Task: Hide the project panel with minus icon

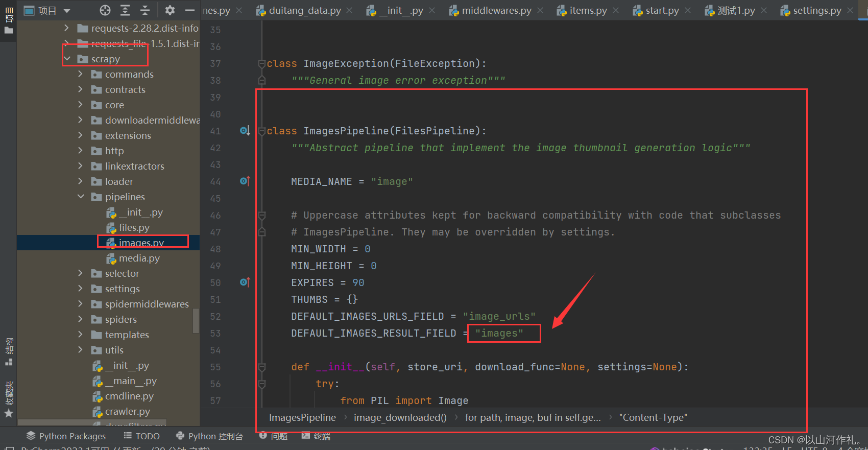Action: coord(190,10)
